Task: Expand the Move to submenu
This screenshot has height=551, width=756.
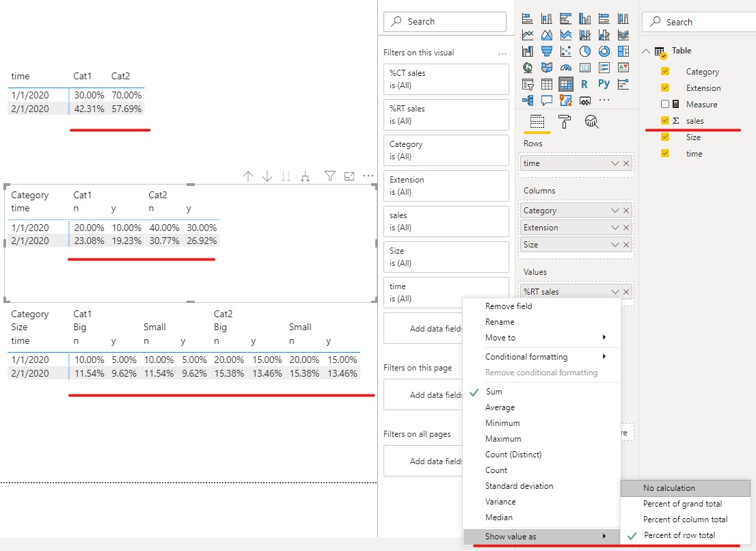Action: (x=541, y=338)
